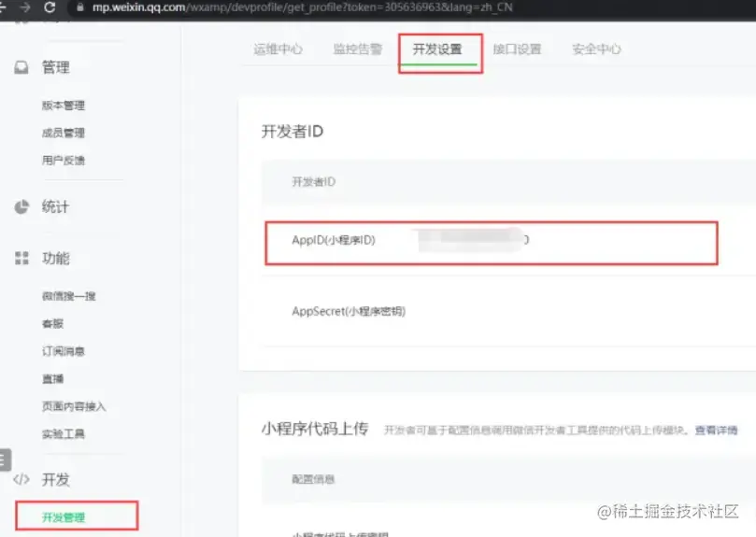The height and width of the screenshot is (537, 756).
Task: Go forward with the browser arrow
Action: tap(25, 7)
